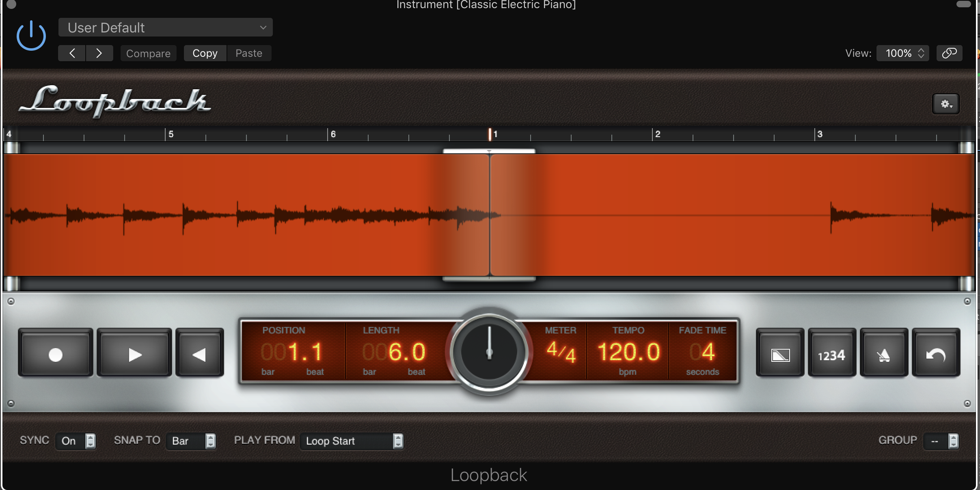Open the GROUP popup menu
This screenshot has width=980, height=490.
point(941,441)
